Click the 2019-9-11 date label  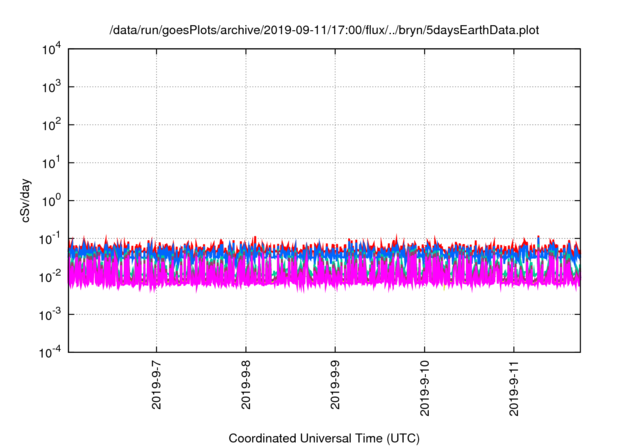point(514,388)
